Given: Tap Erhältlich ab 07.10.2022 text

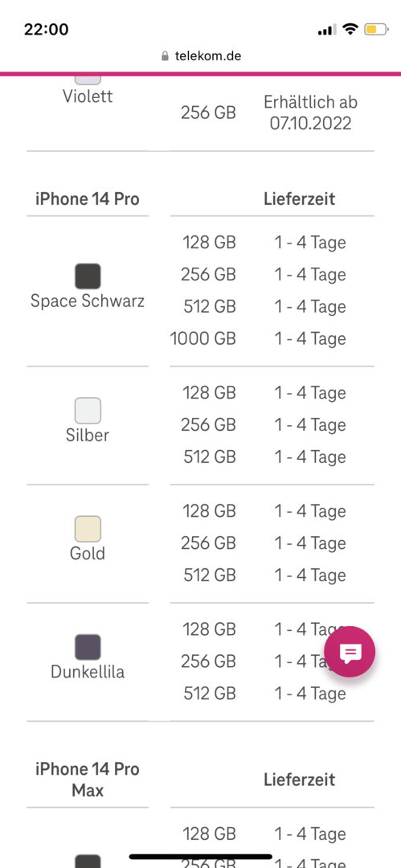Looking at the screenshot, I should pyautogui.click(x=311, y=113).
